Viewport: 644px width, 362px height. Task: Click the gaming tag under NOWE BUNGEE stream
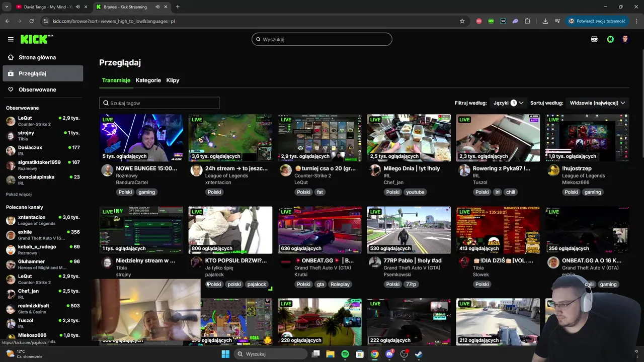[146, 192]
